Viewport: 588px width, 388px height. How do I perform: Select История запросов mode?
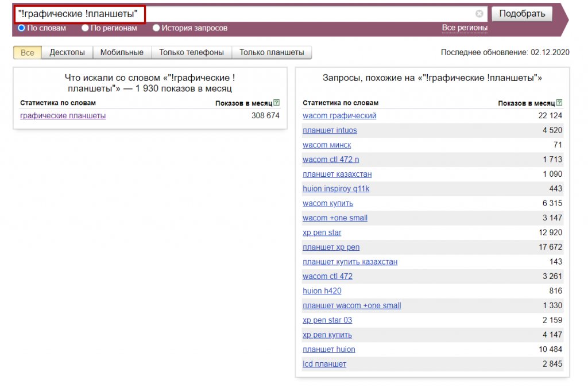point(156,27)
